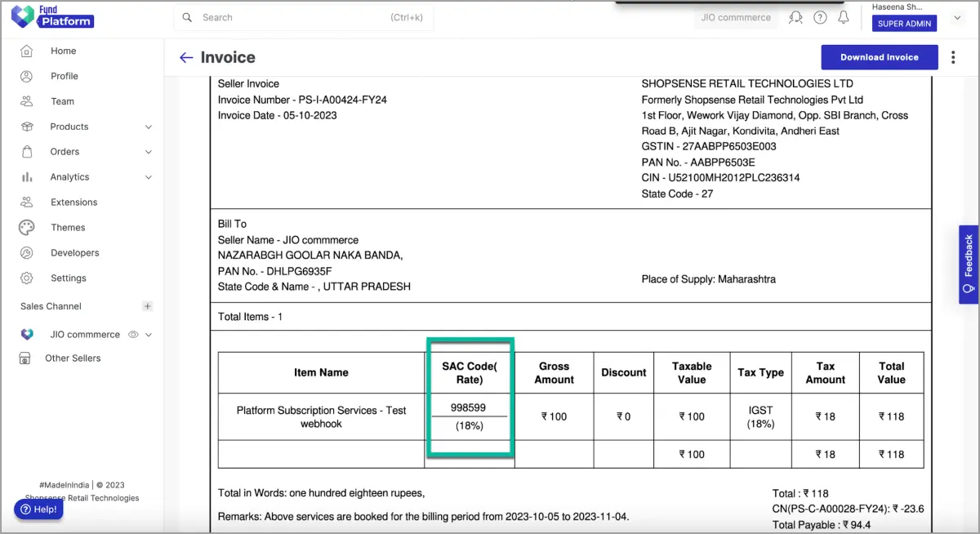The image size is (980, 534).
Task: Click the Download Invoice button
Action: (x=880, y=57)
